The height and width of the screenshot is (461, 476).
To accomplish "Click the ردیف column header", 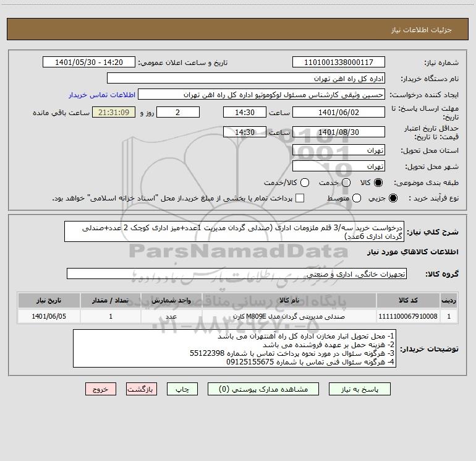I will pos(449,300).
